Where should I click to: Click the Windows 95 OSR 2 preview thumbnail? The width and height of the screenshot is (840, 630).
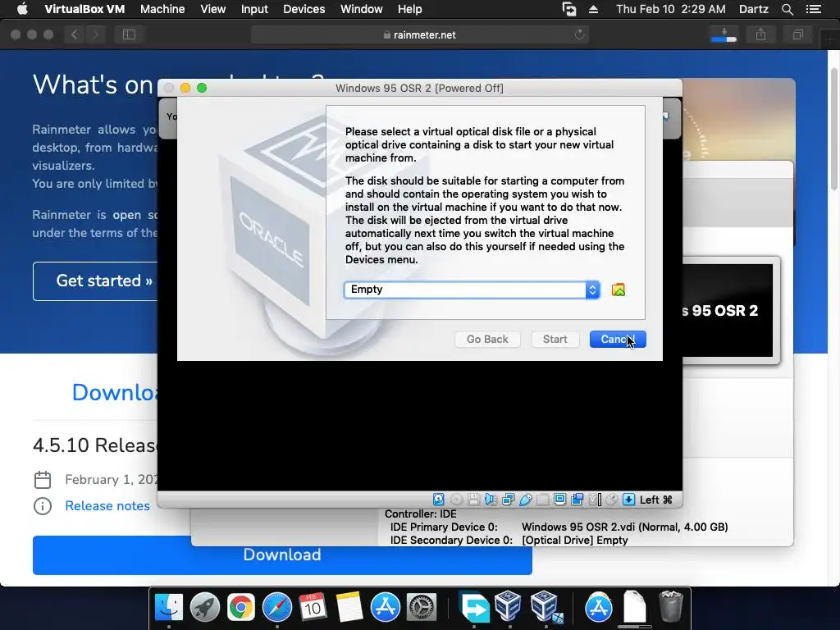(x=727, y=311)
